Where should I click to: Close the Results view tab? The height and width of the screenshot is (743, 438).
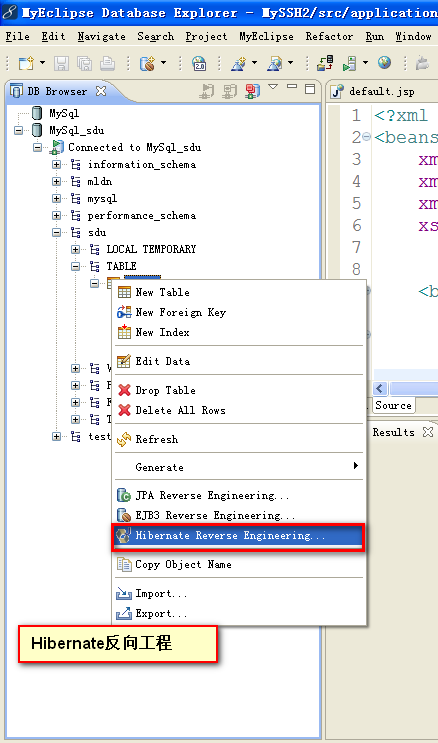pos(428,432)
